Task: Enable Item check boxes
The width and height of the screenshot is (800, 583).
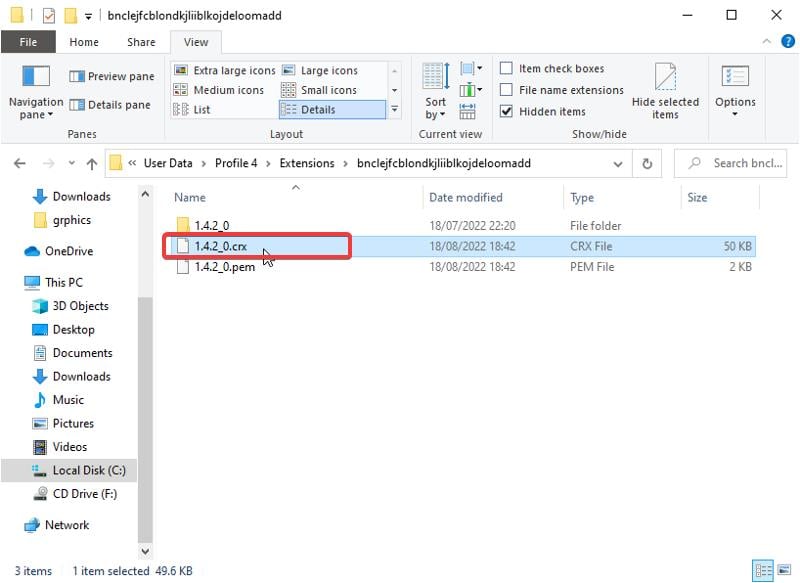Action: point(506,68)
